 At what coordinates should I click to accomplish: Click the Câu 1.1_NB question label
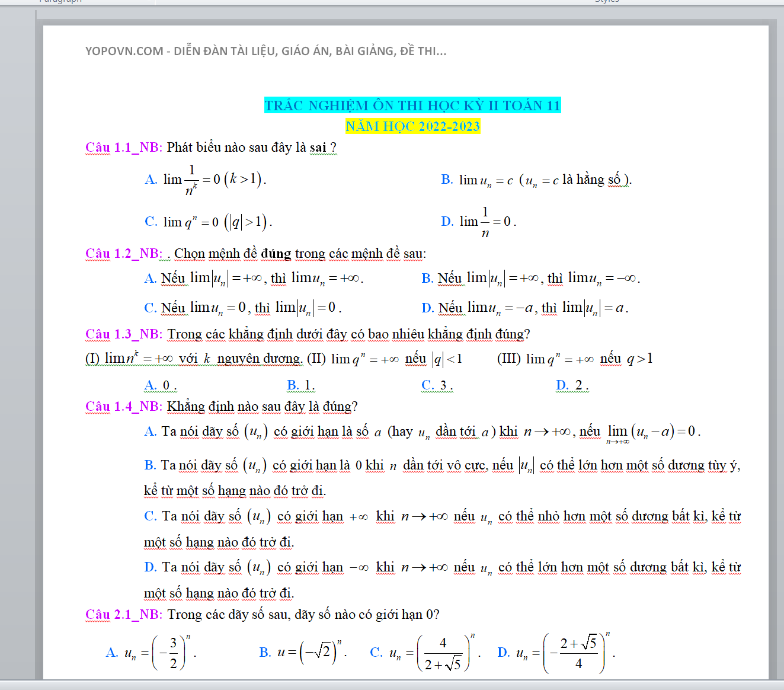[123, 148]
